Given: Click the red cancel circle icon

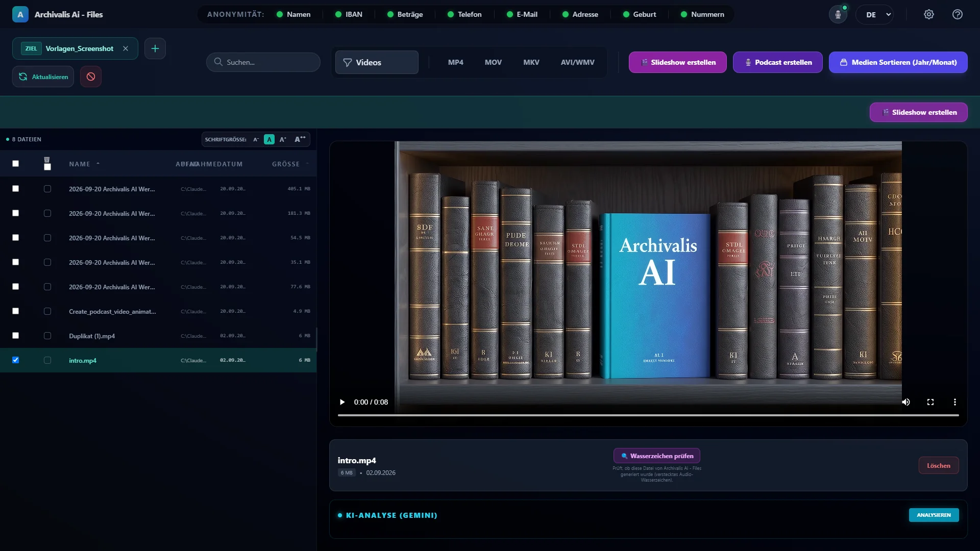Looking at the screenshot, I should pyautogui.click(x=91, y=77).
